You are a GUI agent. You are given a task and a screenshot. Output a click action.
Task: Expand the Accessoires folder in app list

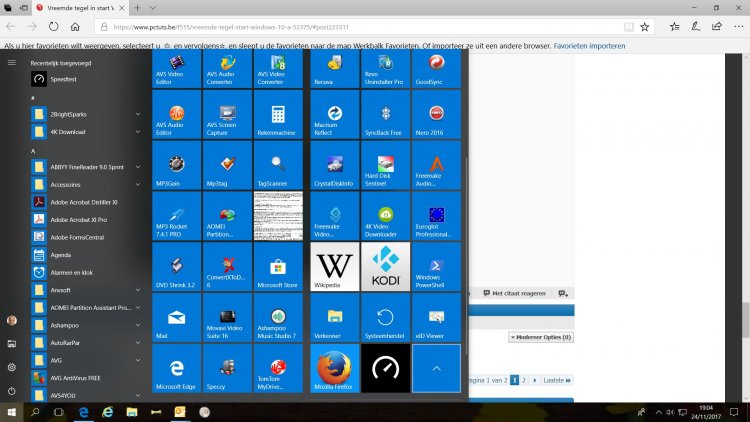point(140,184)
